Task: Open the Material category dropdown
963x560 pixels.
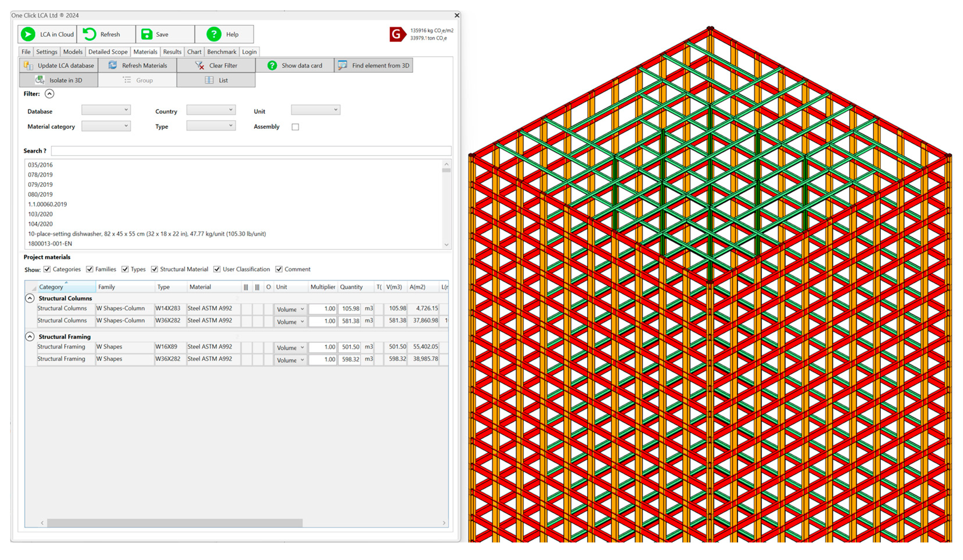Action: click(106, 126)
